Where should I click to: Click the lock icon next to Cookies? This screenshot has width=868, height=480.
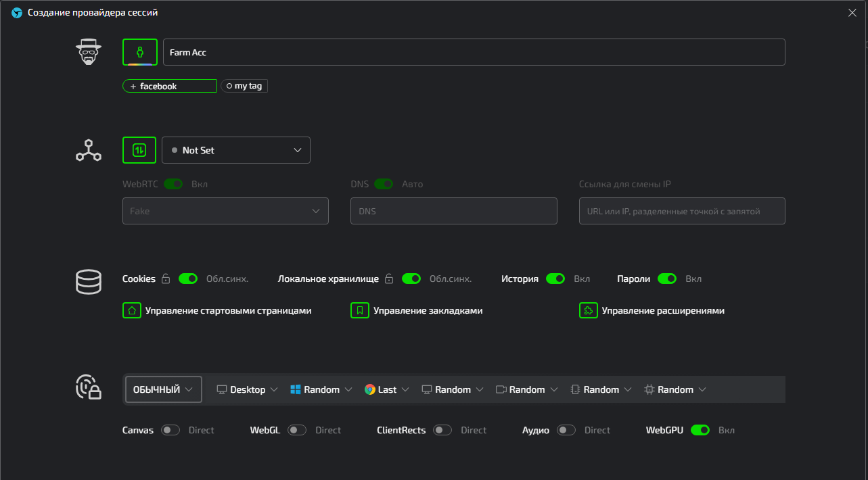pos(165,279)
